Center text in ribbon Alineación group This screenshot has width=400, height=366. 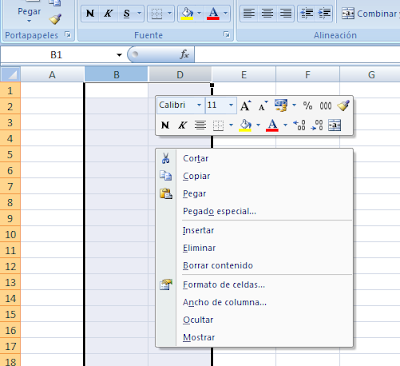click(x=267, y=14)
